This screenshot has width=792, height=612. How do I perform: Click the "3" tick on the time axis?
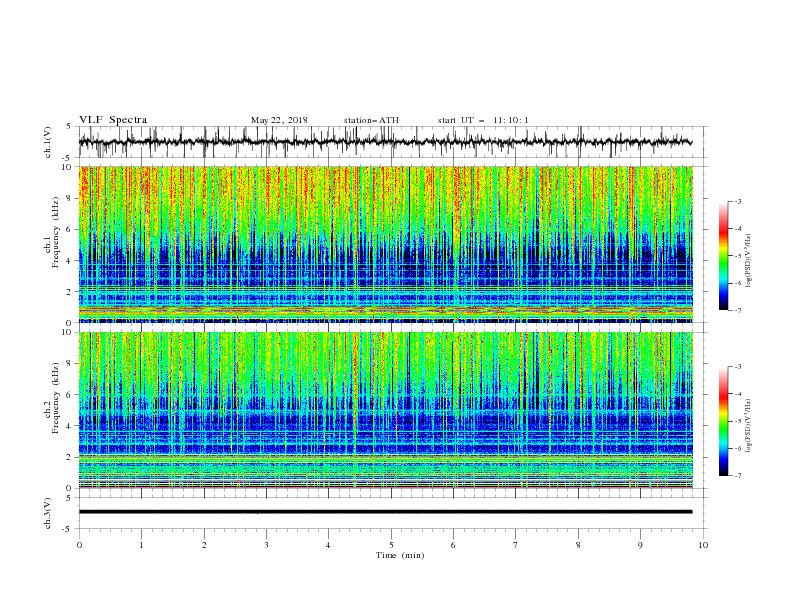click(x=266, y=545)
